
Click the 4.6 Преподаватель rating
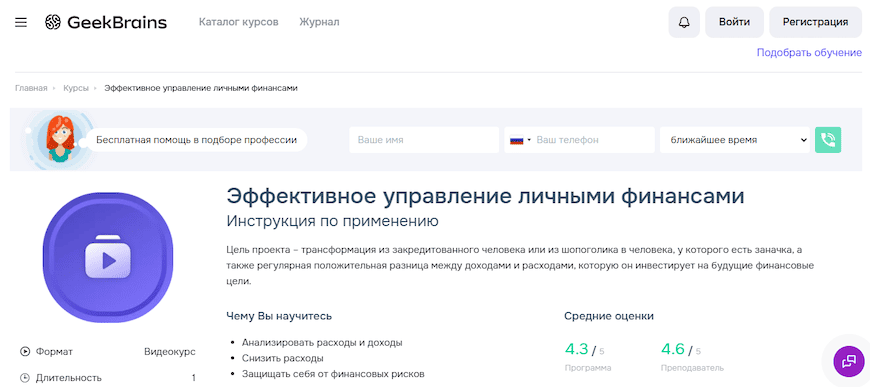coord(692,356)
